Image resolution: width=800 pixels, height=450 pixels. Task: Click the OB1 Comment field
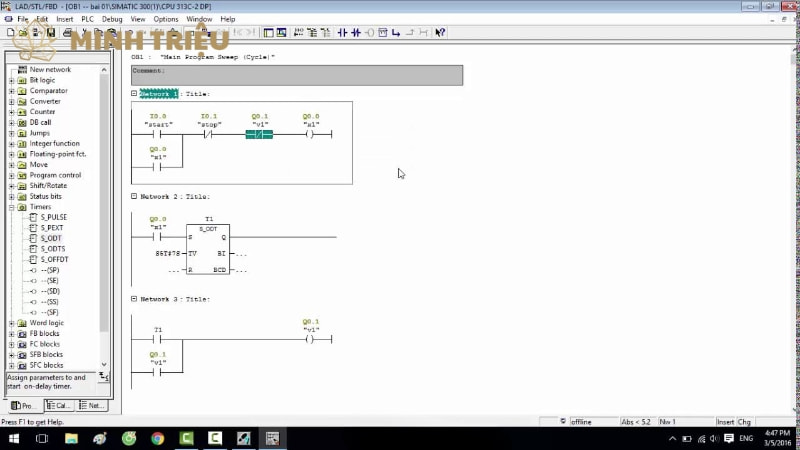[297, 75]
